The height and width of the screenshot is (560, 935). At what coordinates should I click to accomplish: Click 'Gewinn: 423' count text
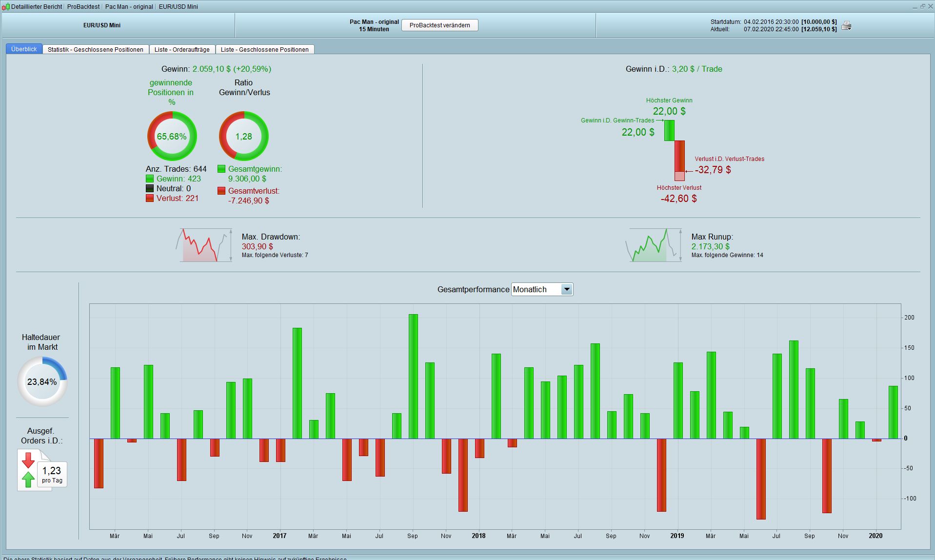[179, 179]
